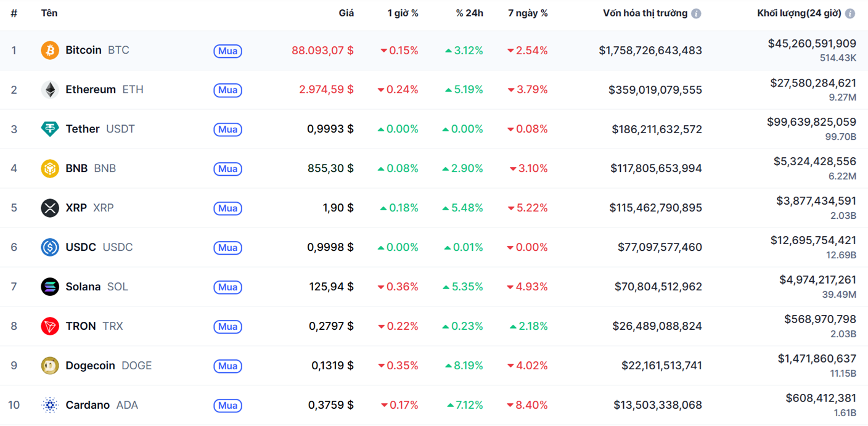Sort by the # rank column header
This screenshot has width=868, height=426.
pyautogui.click(x=14, y=13)
